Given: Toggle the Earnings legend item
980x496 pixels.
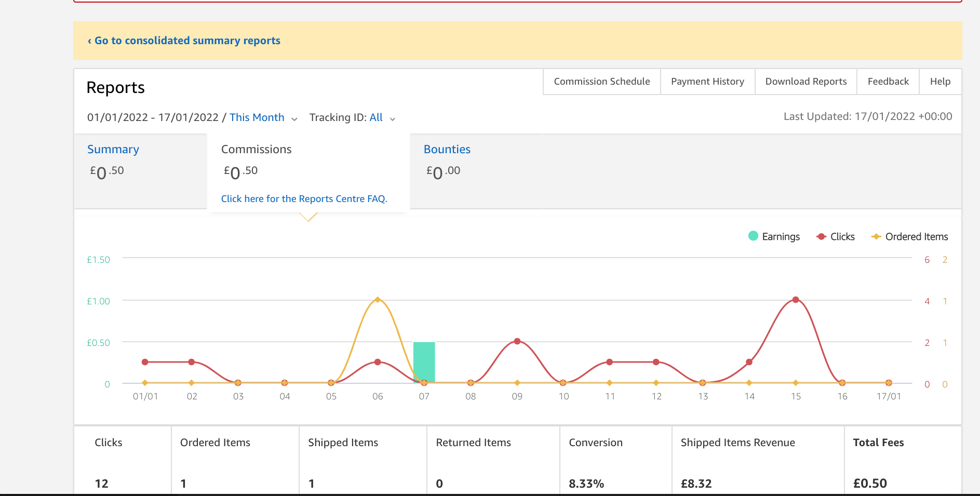Looking at the screenshot, I should (774, 236).
